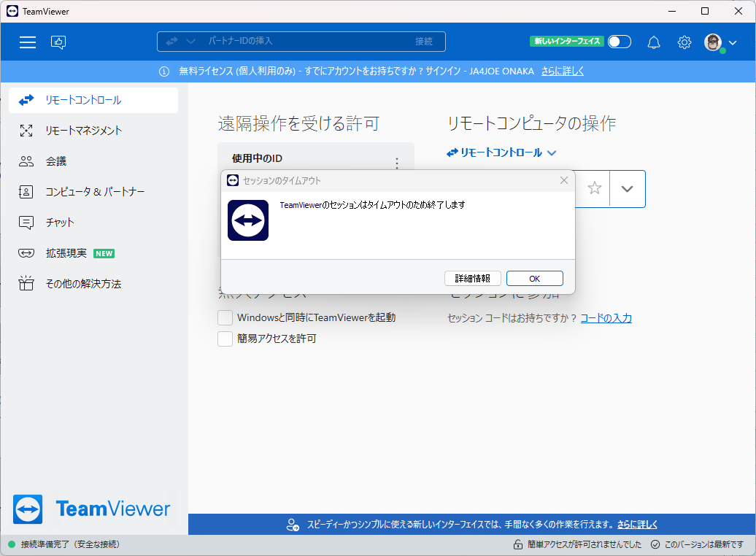The image size is (756, 556).
Task: Open the さらに詳しく link in license banner
Action: pyautogui.click(x=562, y=72)
